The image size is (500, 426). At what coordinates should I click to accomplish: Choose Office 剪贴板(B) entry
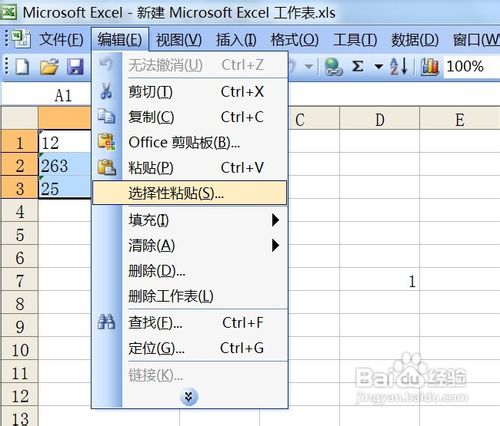(x=189, y=142)
